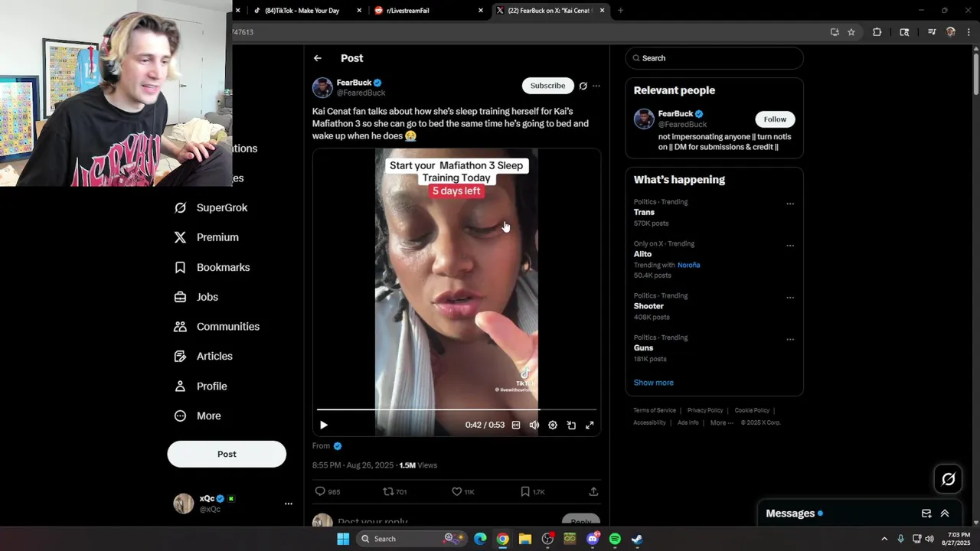
Task: Open Windows Start menu
Action: [343, 539]
